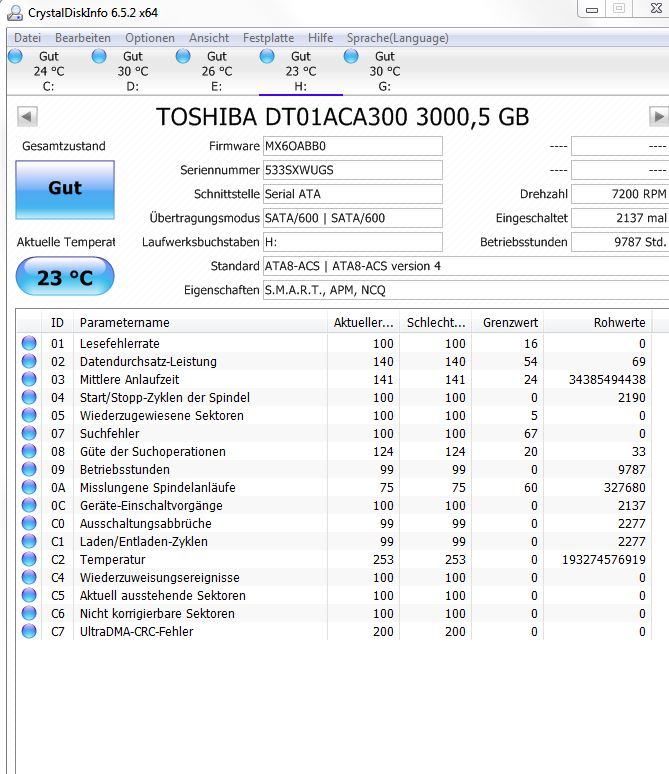The width and height of the screenshot is (669, 774).
Task: Click the Aktueller column header
Action: [363, 323]
